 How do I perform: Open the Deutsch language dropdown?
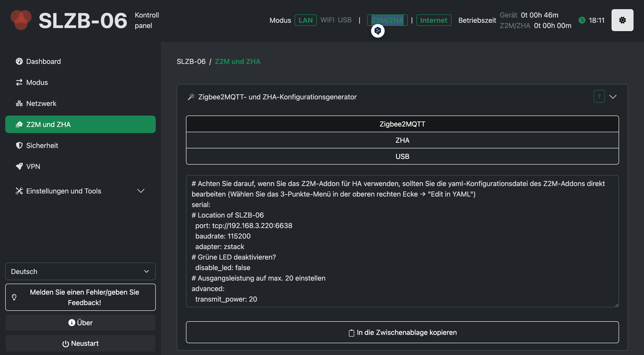(x=81, y=271)
